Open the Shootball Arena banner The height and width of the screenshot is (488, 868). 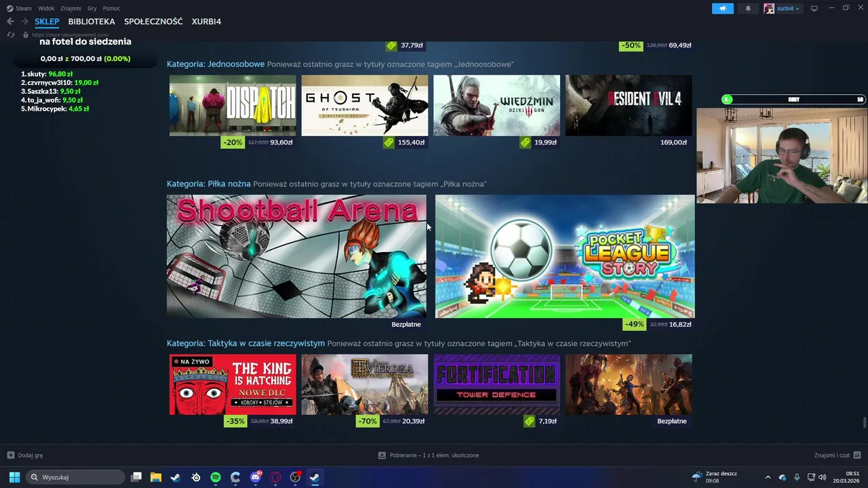pos(296,256)
